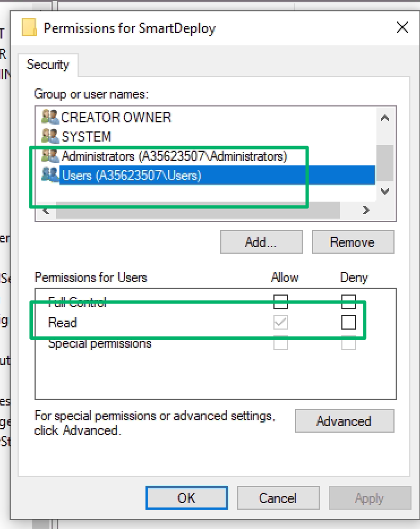The height and width of the screenshot is (529, 420).
Task: Click the Add... button
Action: (x=262, y=242)
